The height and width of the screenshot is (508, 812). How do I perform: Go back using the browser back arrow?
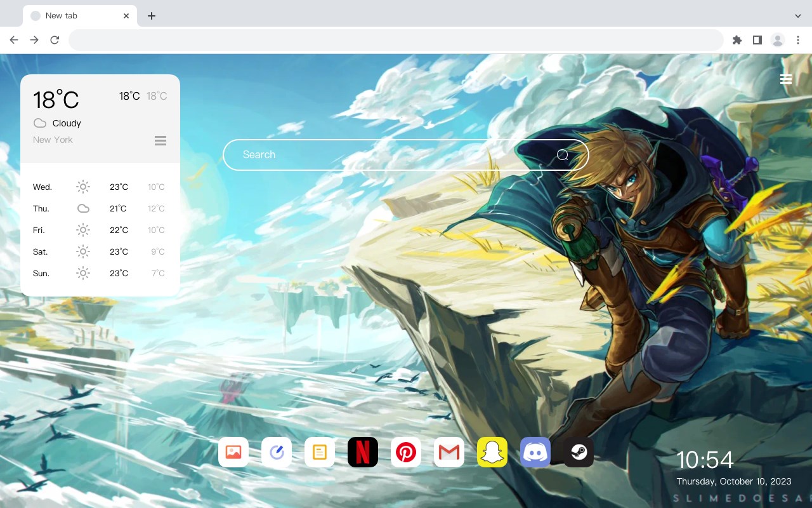(x=14, y=40)
